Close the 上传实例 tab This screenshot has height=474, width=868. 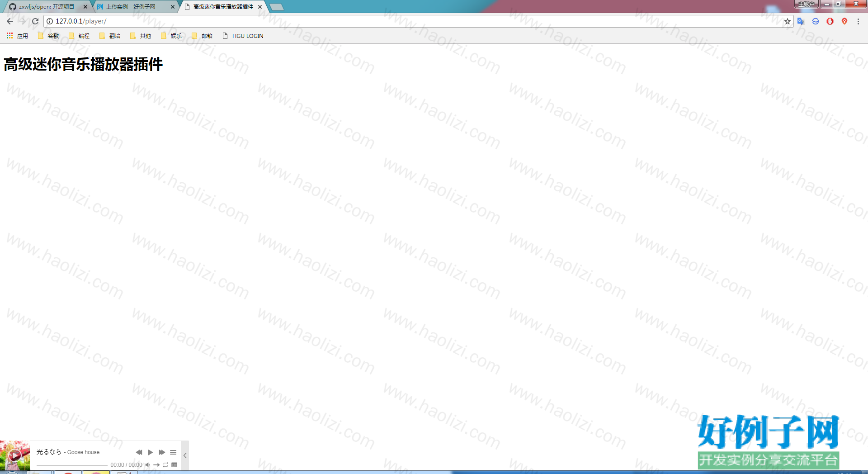pos(173,7)
